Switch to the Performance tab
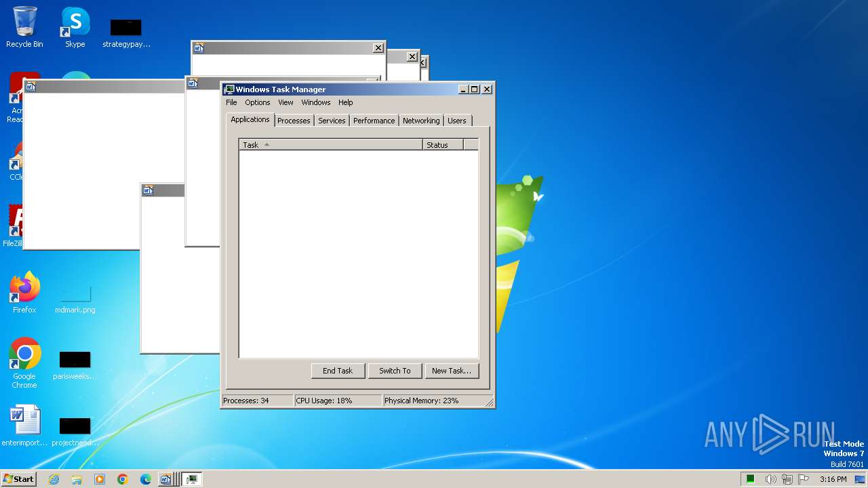868x488 pixels. [x=374, y=121]
